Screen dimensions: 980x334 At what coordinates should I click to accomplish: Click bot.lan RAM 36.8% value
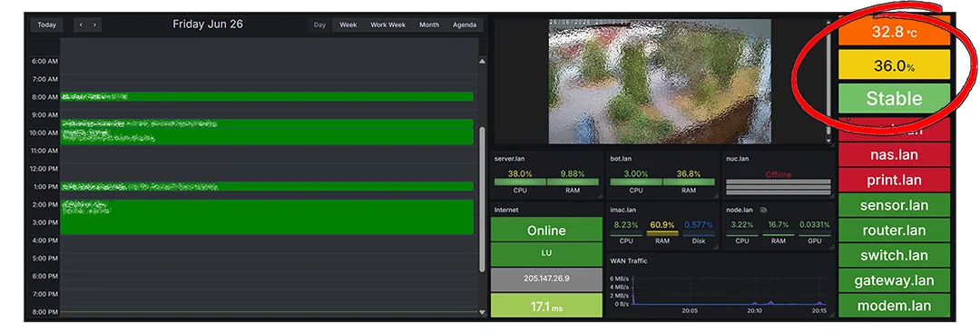(689, 174)
